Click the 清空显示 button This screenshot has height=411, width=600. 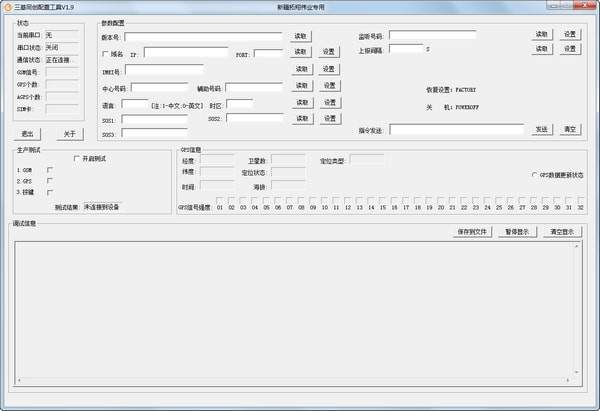point(564,231)
